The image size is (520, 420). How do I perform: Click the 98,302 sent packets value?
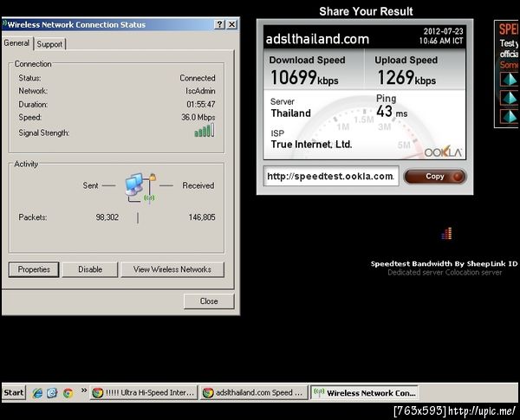(107, 217)
